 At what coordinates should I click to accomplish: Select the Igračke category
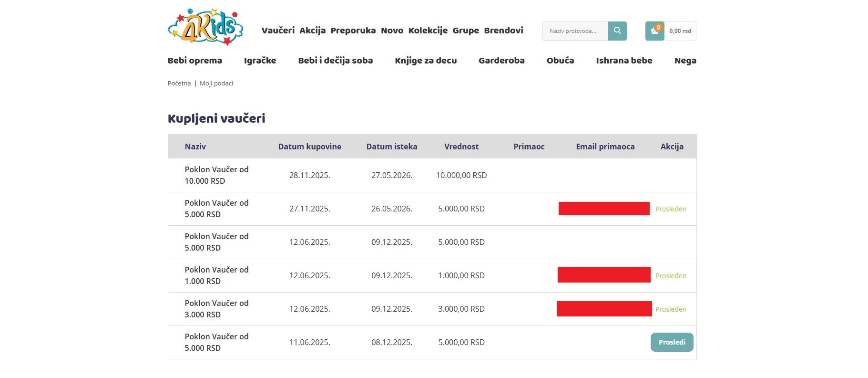(x=260, y=61)
